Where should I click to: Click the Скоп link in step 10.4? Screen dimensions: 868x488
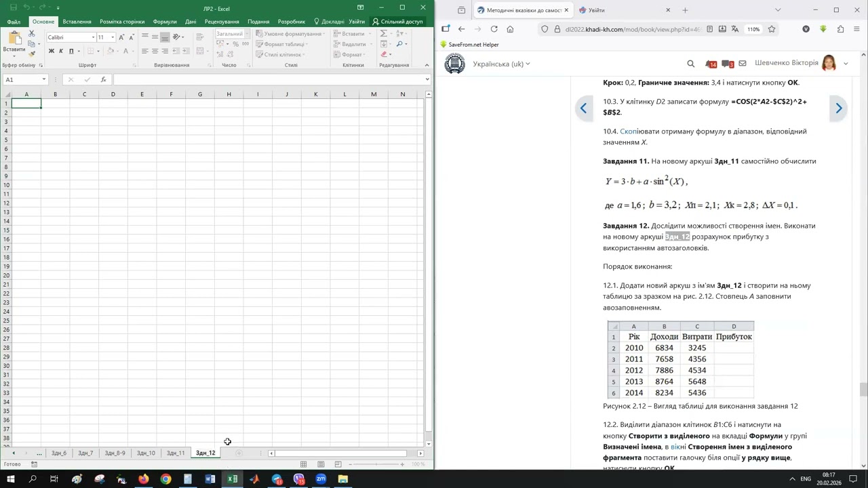pyautogui.click(x=628, y=131)
